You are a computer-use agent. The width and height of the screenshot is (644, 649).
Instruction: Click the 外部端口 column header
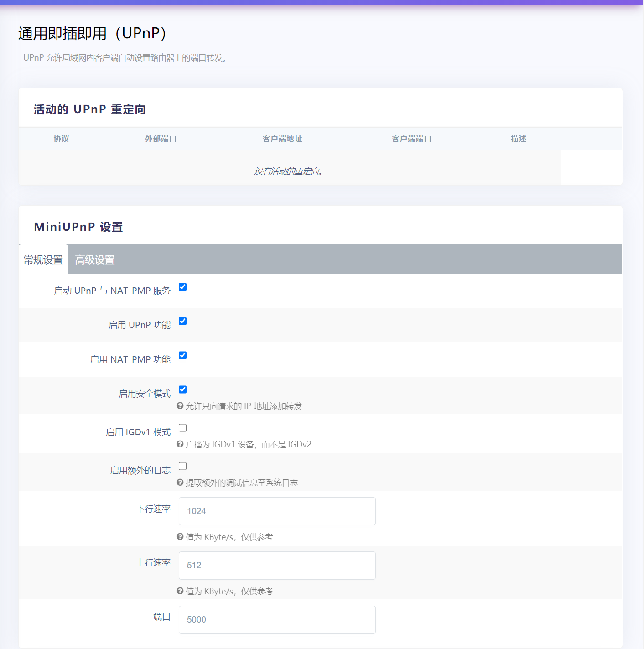[161, 139]
